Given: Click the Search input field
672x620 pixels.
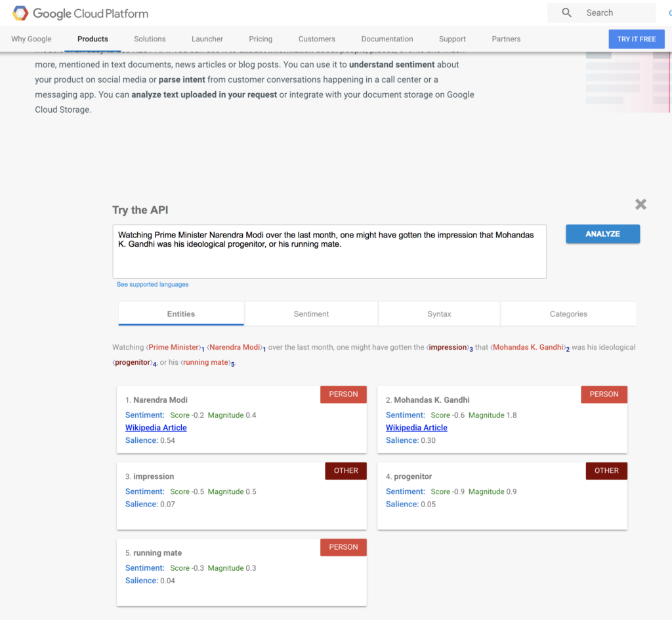Looking at the screenshot, I should pyautogui.click(x=617, y=13).
